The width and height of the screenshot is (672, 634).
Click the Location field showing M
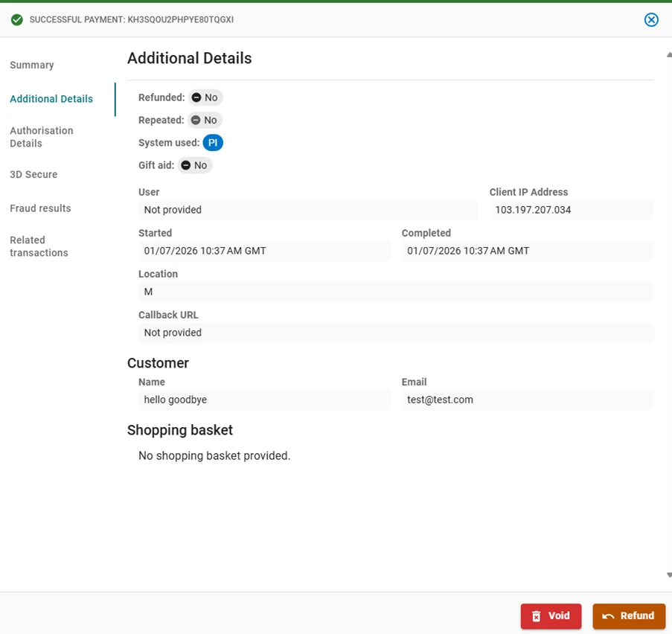[396, 292]
